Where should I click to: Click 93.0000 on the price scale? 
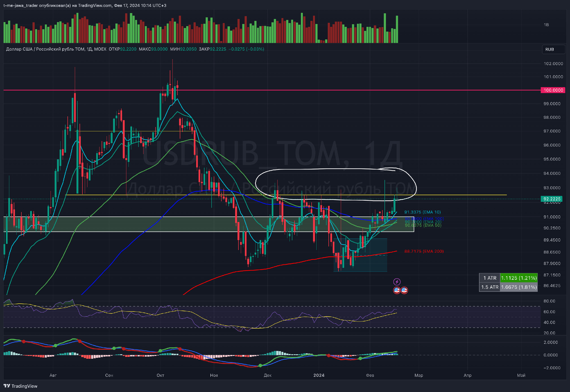coord(553,188)
